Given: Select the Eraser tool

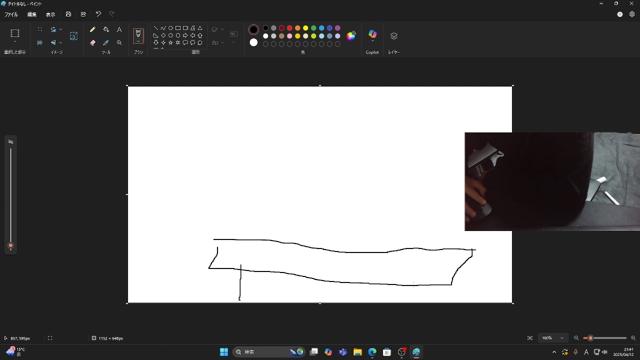Looking at the screenshot, I should [x=93, y=42].
